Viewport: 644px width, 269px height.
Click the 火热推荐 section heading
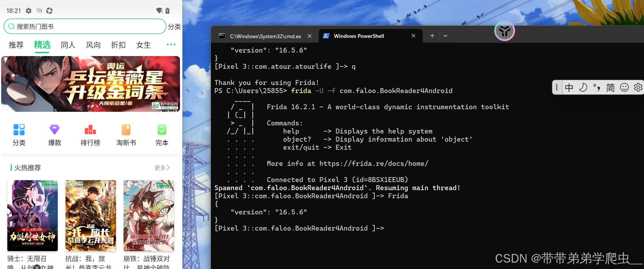tap(28, 168)
